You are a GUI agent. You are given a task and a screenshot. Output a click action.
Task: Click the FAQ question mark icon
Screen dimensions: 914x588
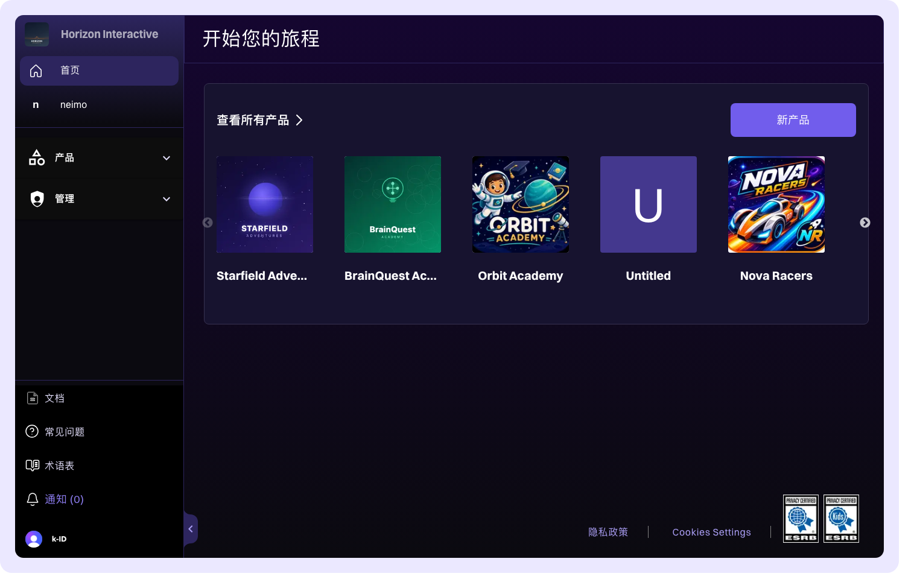pos(32,432)
